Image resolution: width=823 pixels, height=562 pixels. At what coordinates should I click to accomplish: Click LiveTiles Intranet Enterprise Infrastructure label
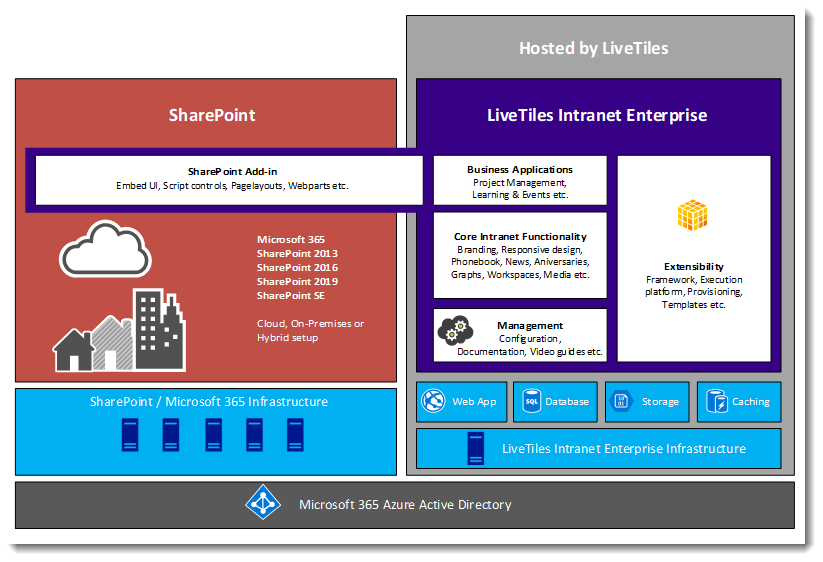click(624, 449)
